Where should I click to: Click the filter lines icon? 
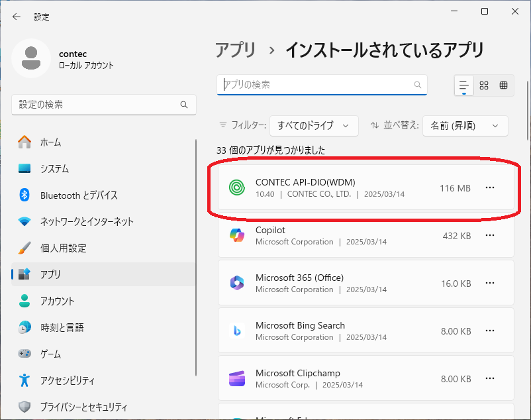coord(223,125)
